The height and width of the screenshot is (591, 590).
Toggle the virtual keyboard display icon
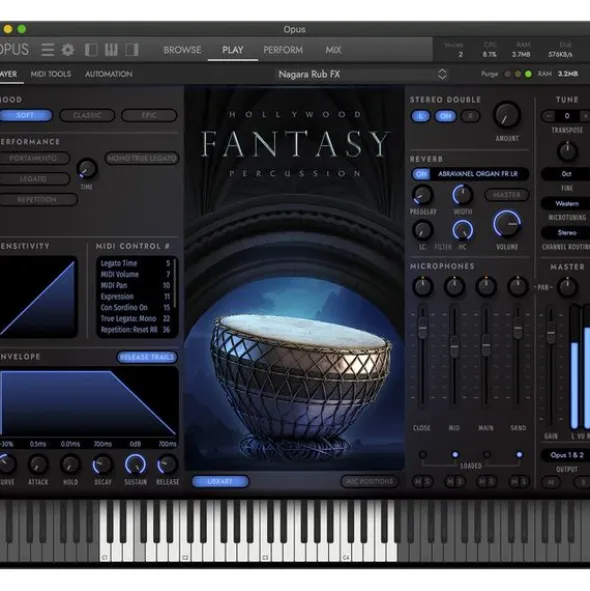pyautogui.click(x=111, y=50)
